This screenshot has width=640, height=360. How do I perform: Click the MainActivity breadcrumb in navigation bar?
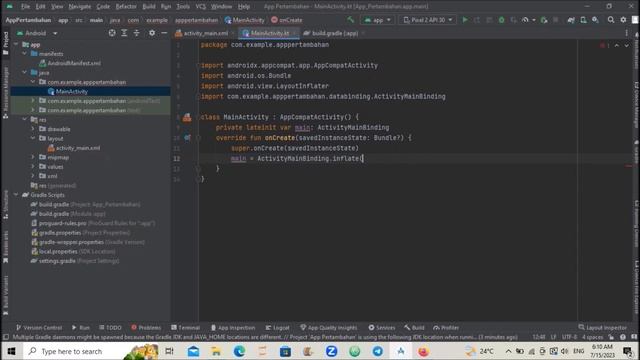pyautogui.click(x=244, y=20)
